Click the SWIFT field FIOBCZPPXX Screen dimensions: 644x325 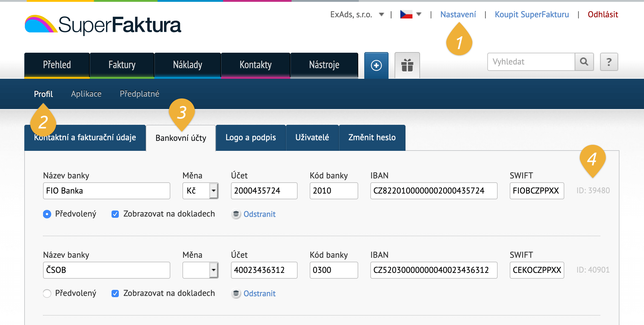tap(537, 191)
